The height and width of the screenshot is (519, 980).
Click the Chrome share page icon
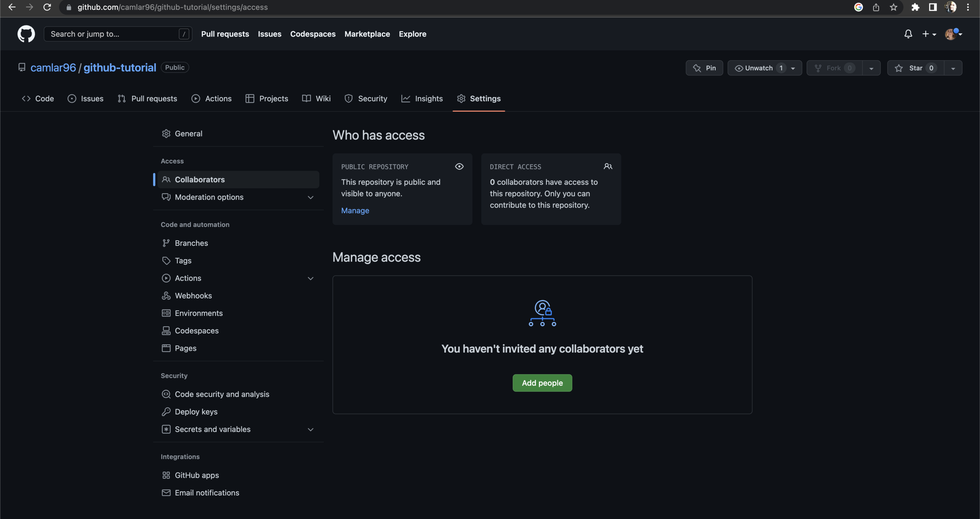click(x=876, y=7)
